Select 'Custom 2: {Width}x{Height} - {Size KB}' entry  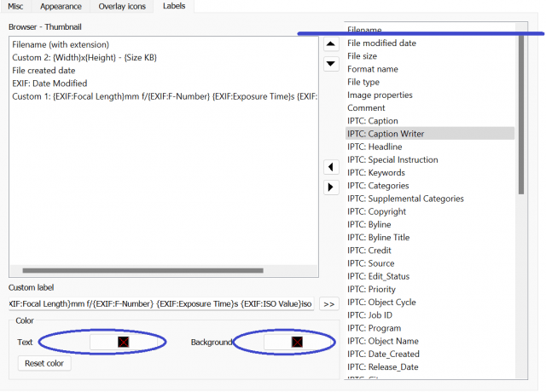click(x=163, y=58)
